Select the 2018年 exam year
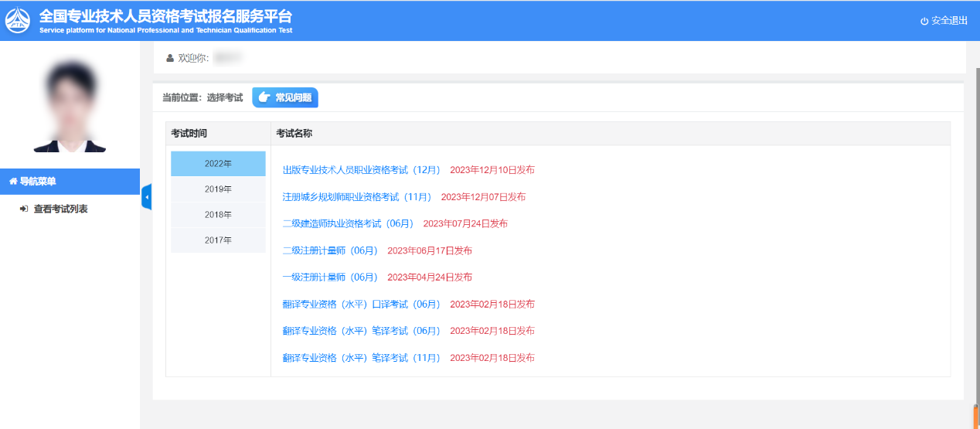 tap(218, 215)
